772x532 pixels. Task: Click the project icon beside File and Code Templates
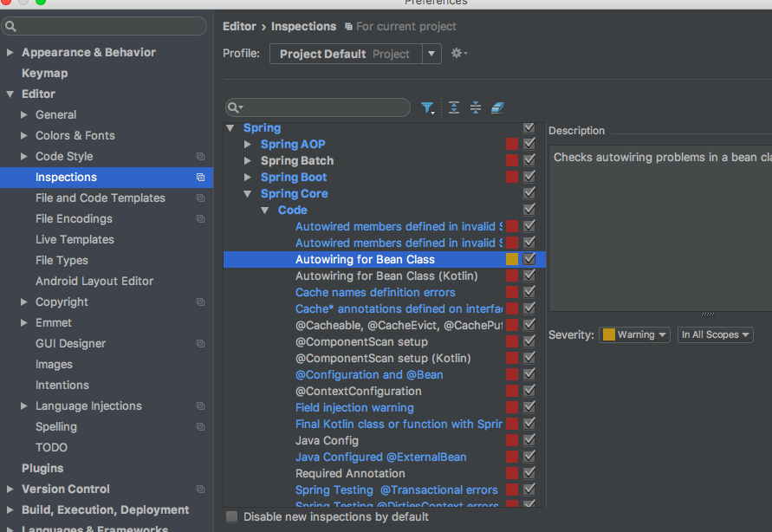pyautogui.click(x=200, y=198)
